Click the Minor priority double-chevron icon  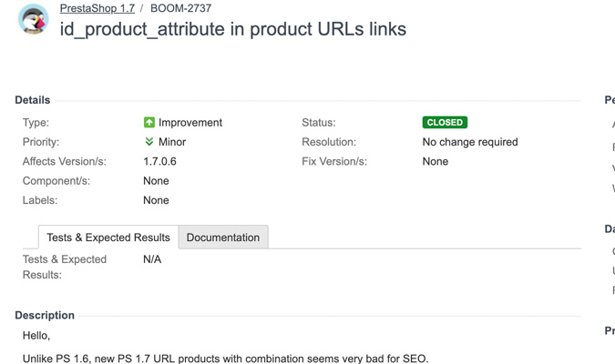[x=149, y=141]
